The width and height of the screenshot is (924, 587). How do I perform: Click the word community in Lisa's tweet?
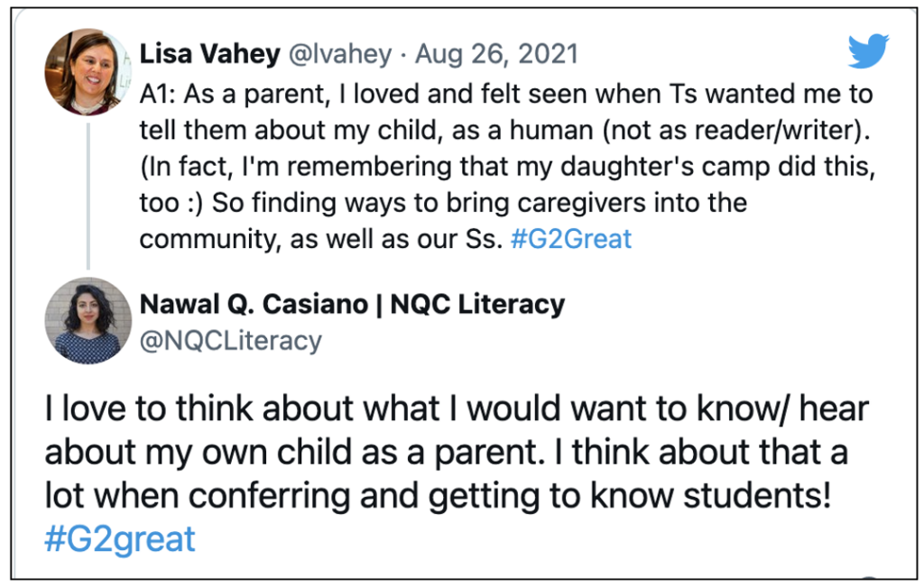click(x=209, y=240)
